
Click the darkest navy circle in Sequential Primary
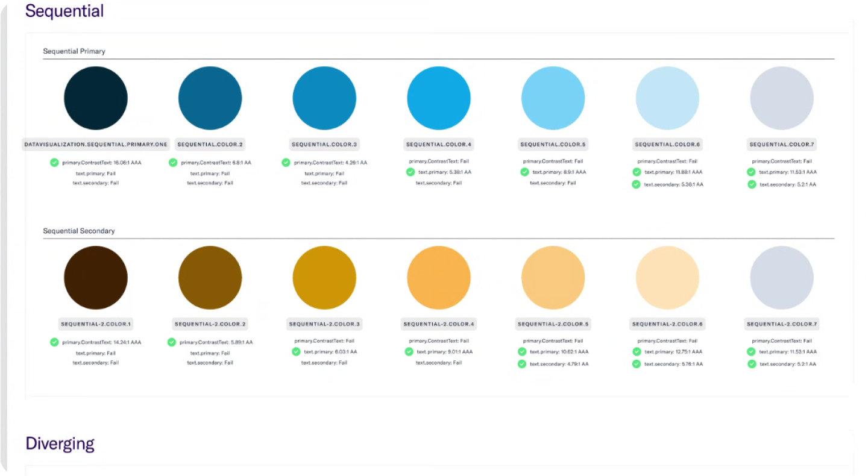(96, 98)
